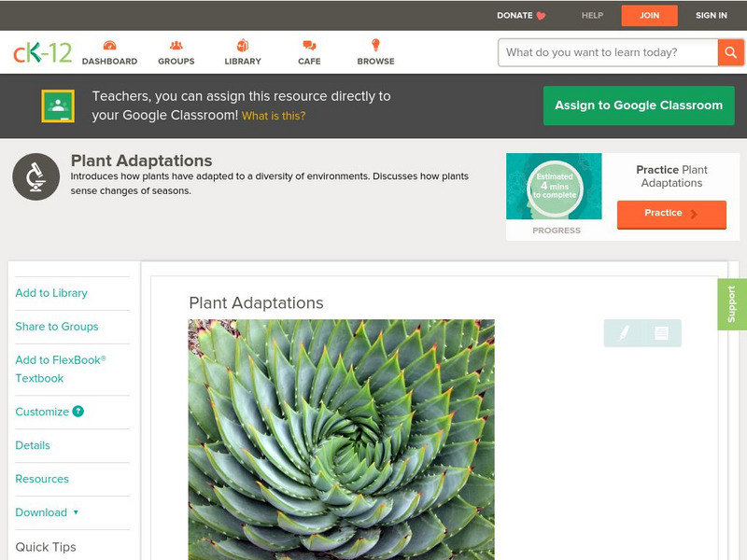Viewport: 747px width, 560px height.
Task: Click the Customize help question mark icon
Action: point(78,412)
